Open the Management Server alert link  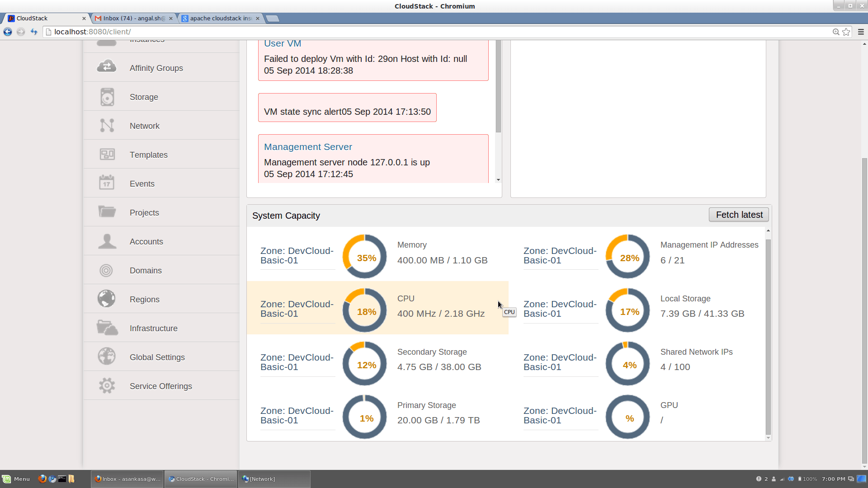(x=308, y=147)
